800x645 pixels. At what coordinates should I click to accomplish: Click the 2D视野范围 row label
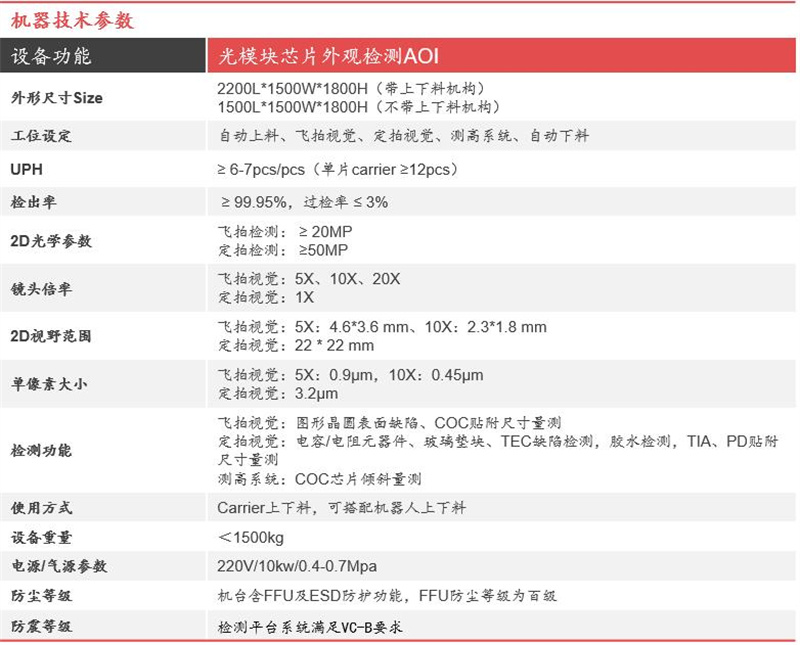[x=50, y=336]
